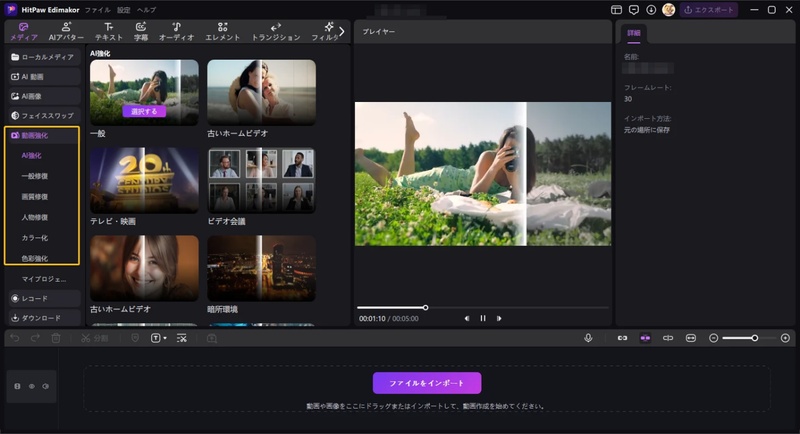
Task: Click the エクスポート button
Action: (709, 9)
